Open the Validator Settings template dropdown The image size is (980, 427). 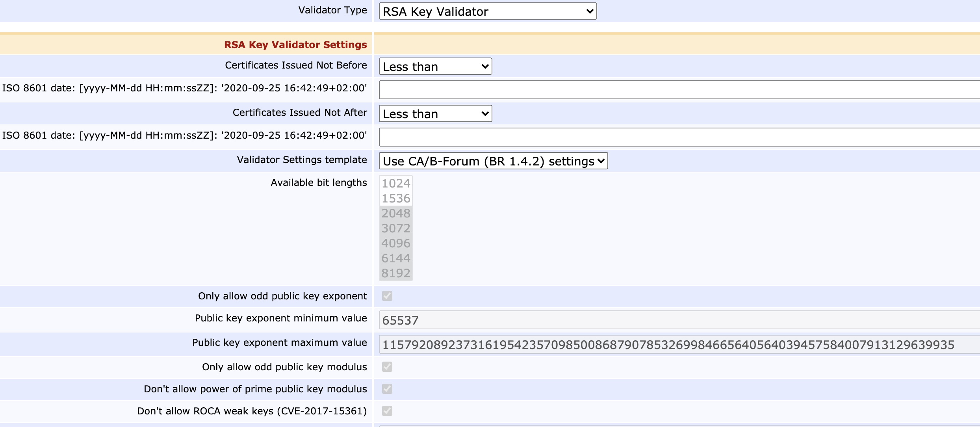coord(493,161)
